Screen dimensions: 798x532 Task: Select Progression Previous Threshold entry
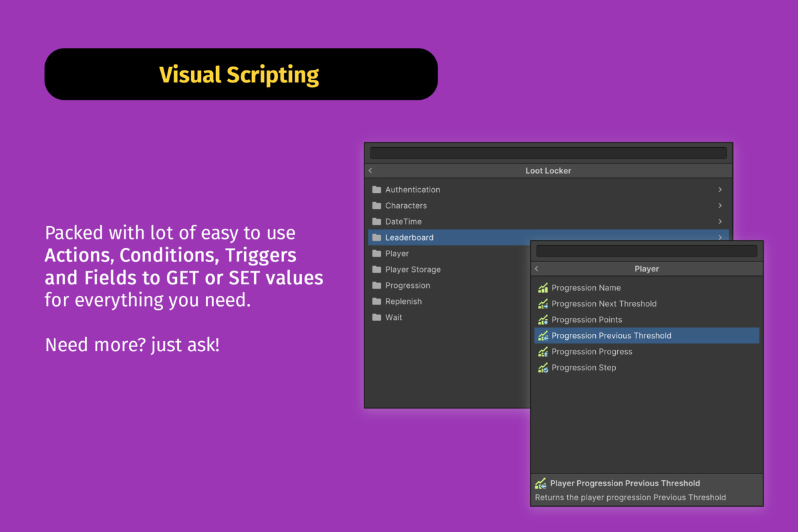tap(646, 336)
